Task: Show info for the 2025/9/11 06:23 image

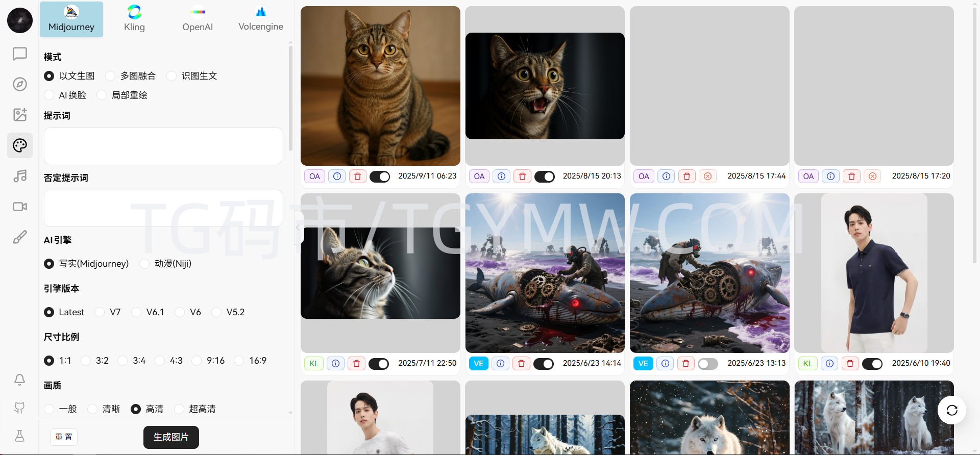Action: pos(337,176)
